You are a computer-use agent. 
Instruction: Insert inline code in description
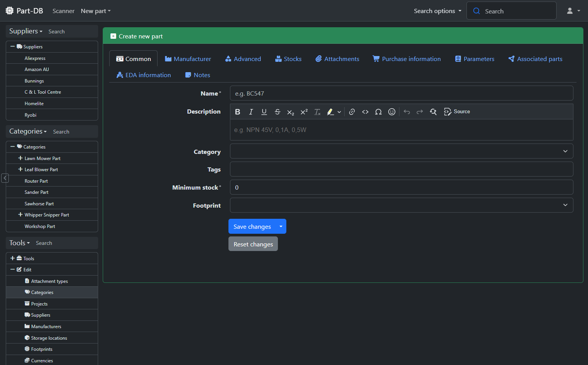(365, 112)
